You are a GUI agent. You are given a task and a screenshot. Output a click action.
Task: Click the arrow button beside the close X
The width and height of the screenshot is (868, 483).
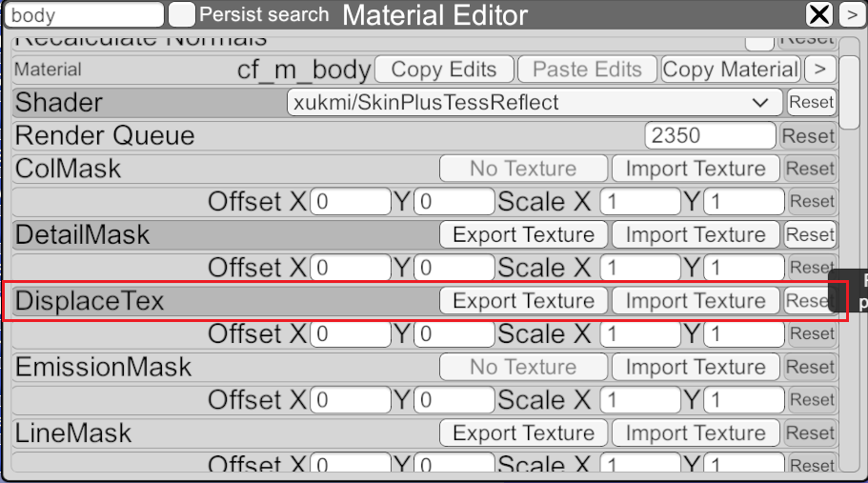(x=850, y=14)
